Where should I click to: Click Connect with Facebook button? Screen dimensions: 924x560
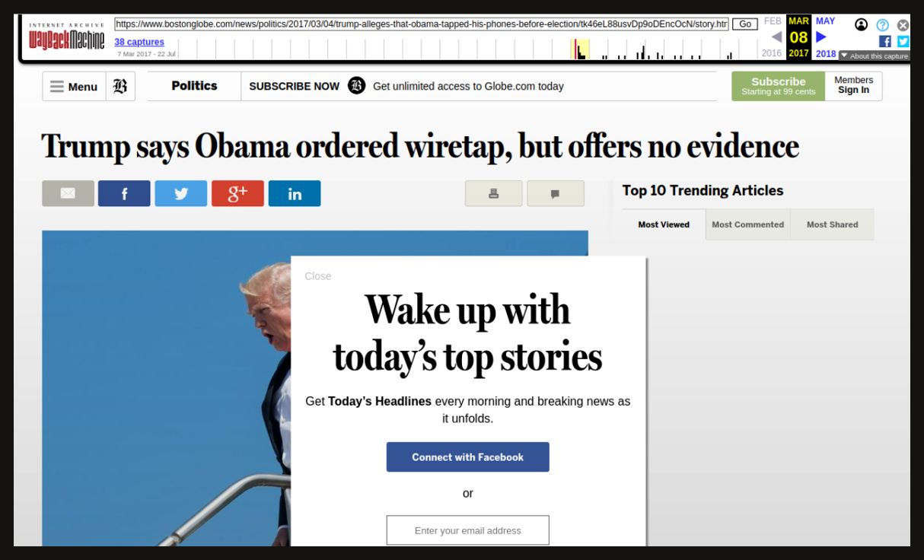[468, 457]
